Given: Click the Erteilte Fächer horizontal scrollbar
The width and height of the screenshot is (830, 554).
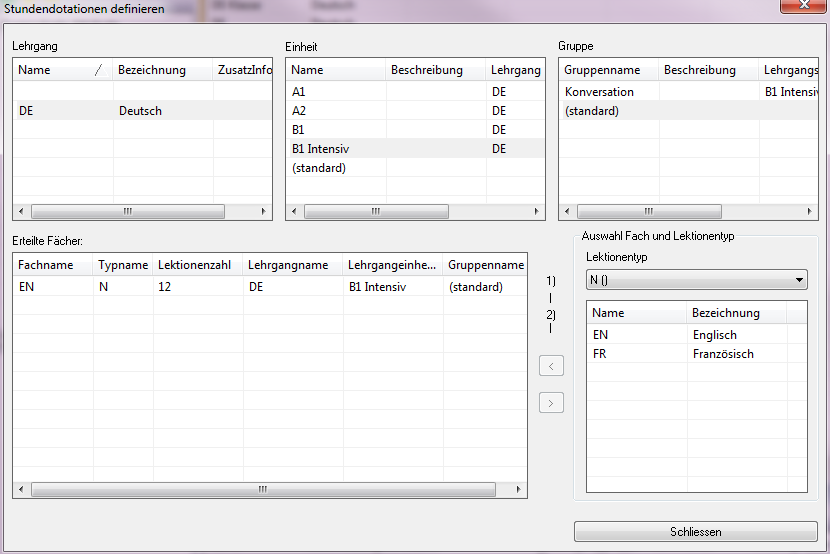Looking at the screenshot, I should point(263,490).
